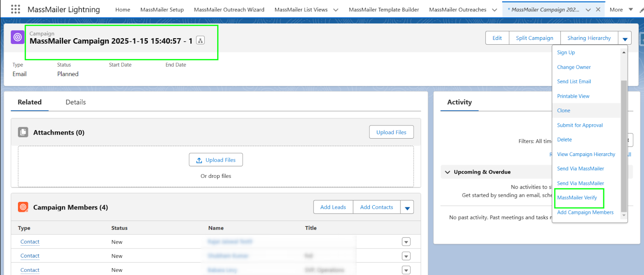Expand the More navigation menu
Image resolution: width=644 pixels, height=275 pixels.
(621, 10)
